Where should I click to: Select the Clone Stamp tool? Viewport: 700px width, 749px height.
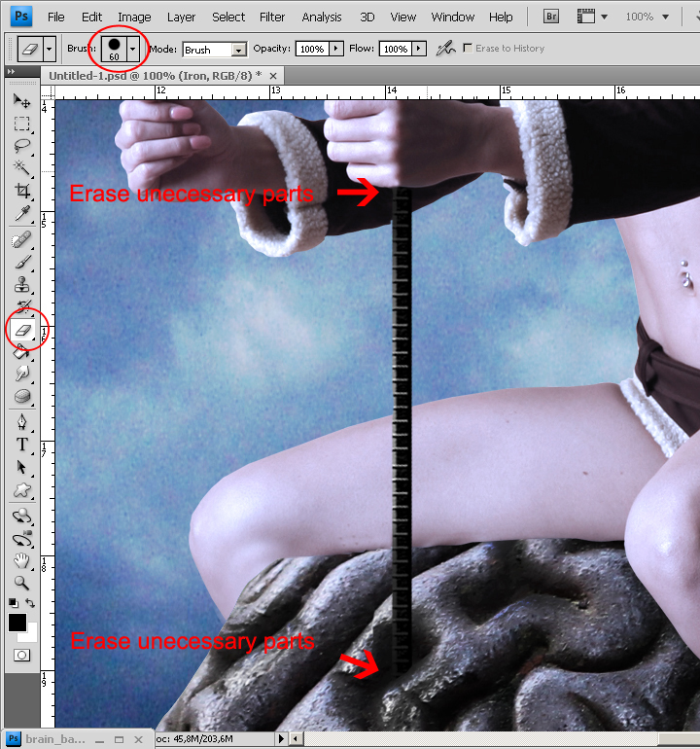click(x=21, y=285)
